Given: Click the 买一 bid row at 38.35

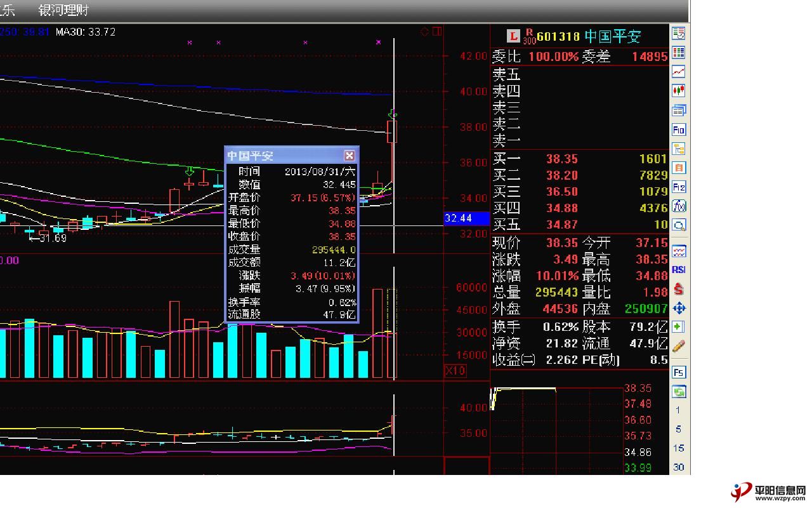Looking at the screenshot, I should pos(580,159).
